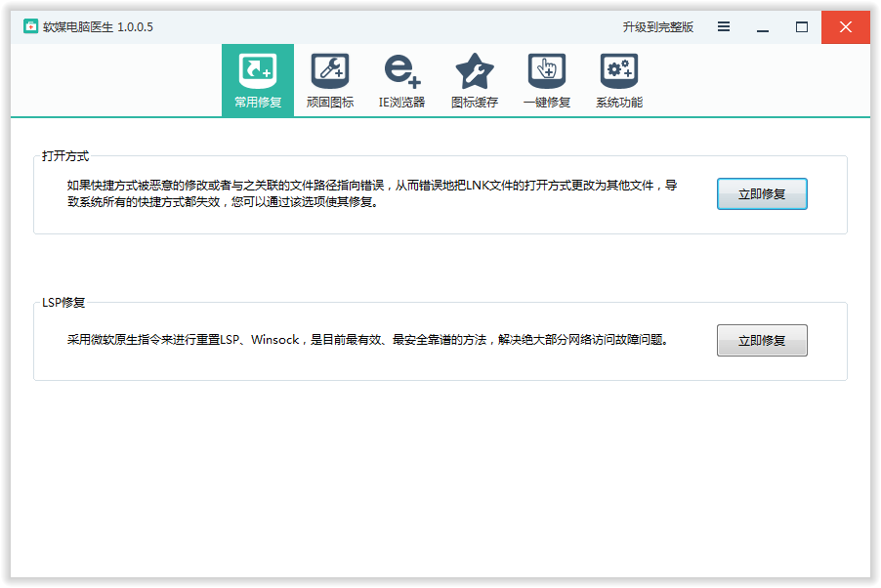Viewport: 881px width, 588px height.
Task: Select the 顽固图标 wrench icon
Action: tap(330, 71)
